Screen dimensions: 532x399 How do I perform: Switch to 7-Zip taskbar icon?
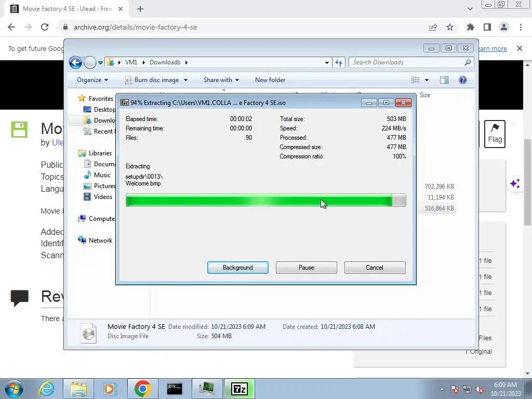pyautogui.click(x=239, y=389)
